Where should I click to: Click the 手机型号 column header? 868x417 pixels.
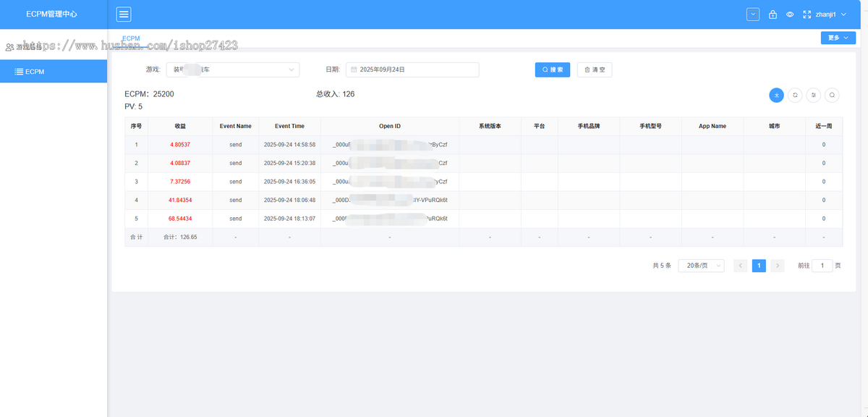click(650, 126)
